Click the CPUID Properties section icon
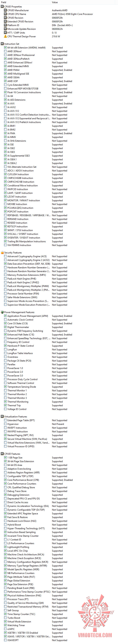Screen dimensions: 118x644 [x=2, y=6]
